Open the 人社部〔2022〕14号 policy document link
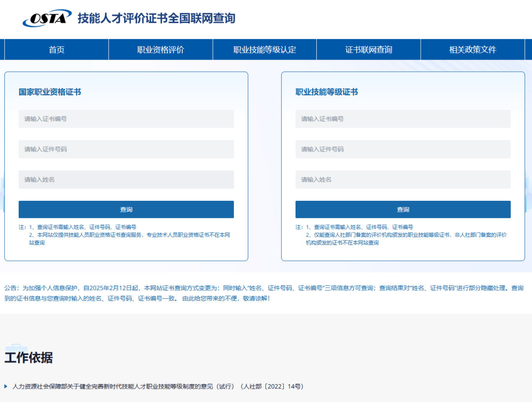 (158, 387)
